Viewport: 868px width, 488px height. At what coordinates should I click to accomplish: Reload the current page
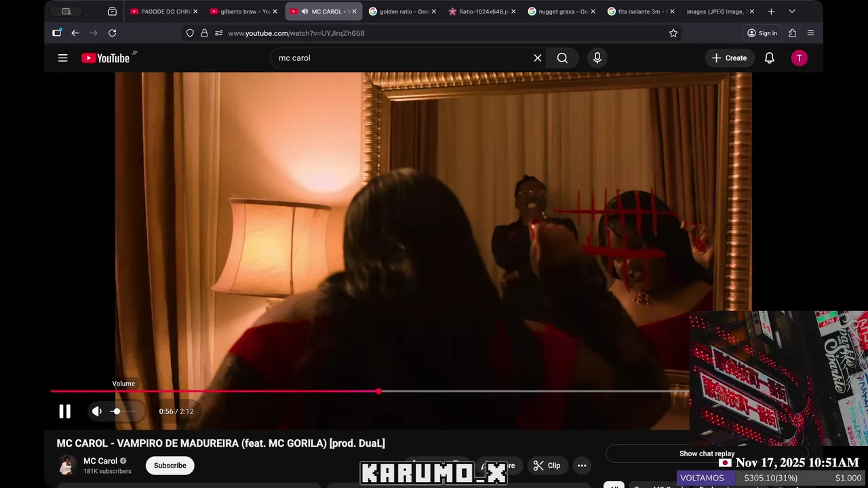pyautogui.click(x=113, y=33)
